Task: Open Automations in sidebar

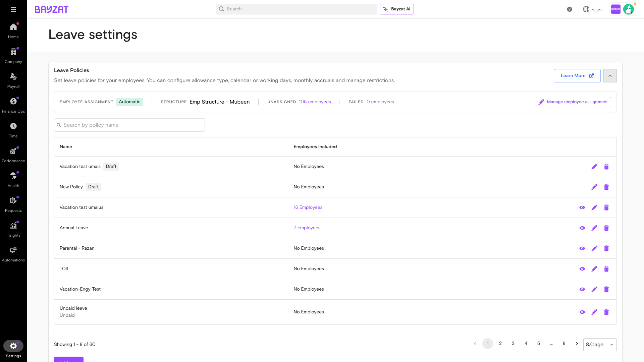Action: 13,254
